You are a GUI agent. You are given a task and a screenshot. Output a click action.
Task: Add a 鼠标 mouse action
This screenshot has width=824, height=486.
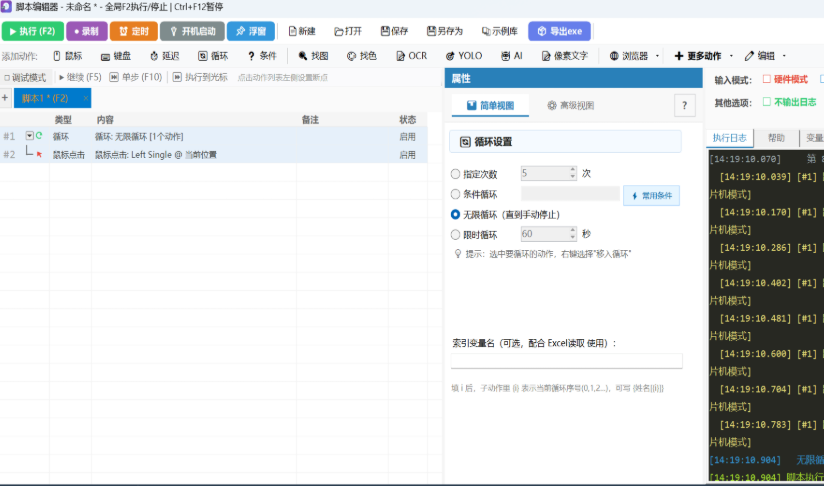[x=68, y=56]
